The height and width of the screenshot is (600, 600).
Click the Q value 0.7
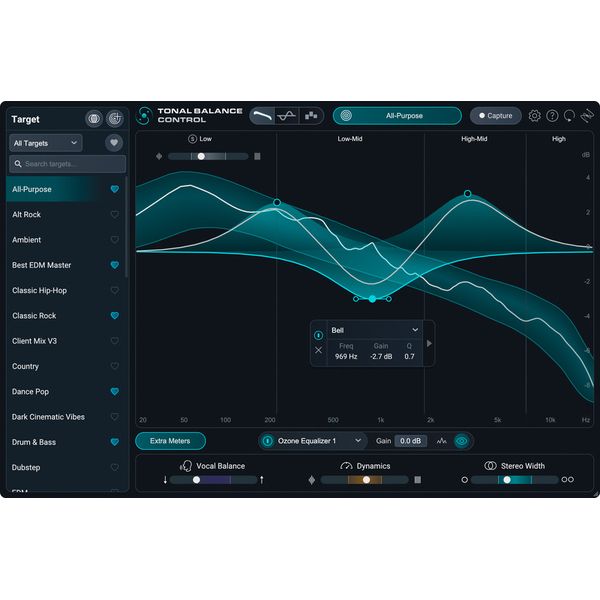[409, 356]
